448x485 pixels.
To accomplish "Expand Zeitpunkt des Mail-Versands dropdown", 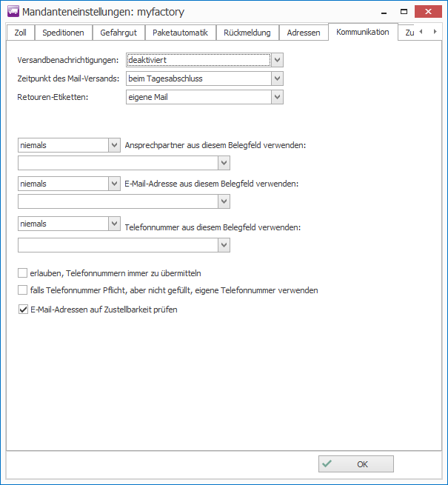I will [277, 78].
